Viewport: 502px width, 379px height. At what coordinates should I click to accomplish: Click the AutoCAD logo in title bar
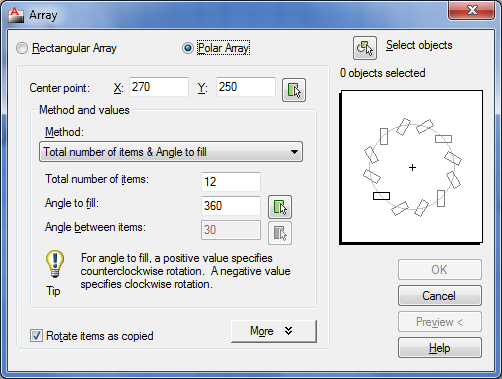16,15
